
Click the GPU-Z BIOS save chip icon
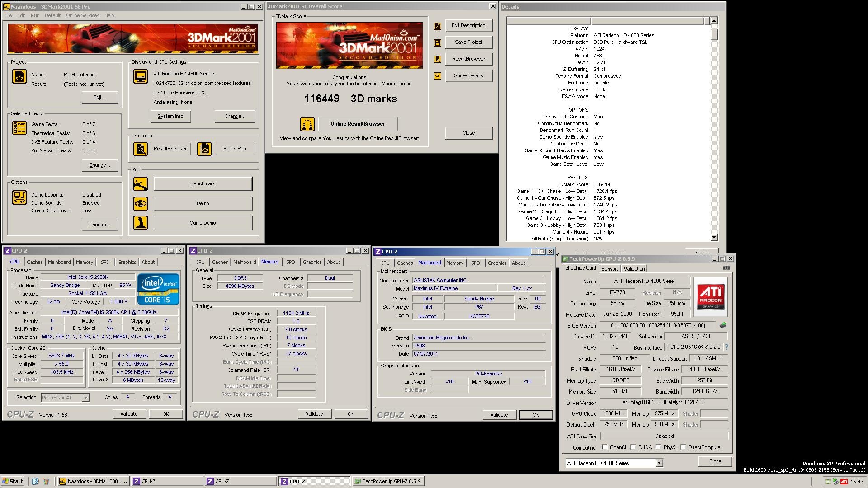tap(723, 325)
